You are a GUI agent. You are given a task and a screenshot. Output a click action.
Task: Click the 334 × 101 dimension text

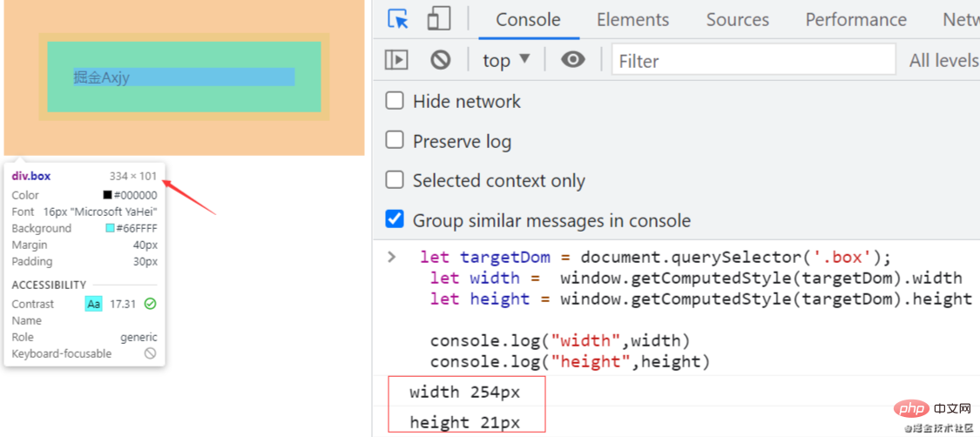click(x=133, y=176)
